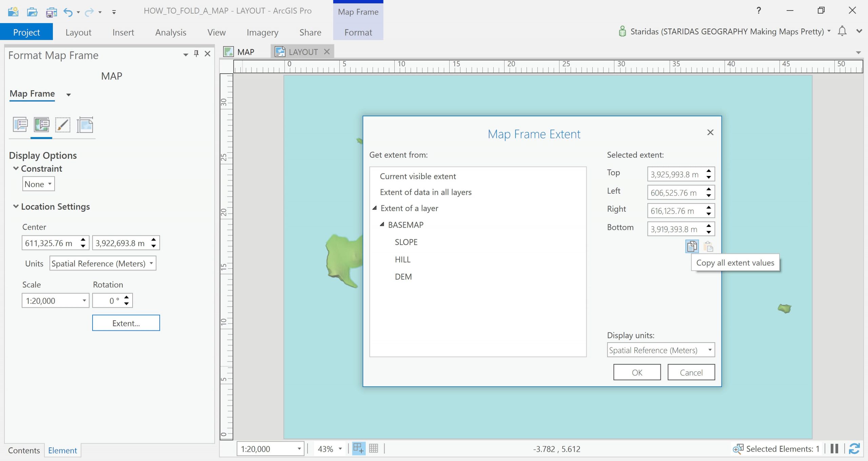The height and width of the screenshot is (461, 868).
Task: Toggle the layout grid icon
Action: 373,448
